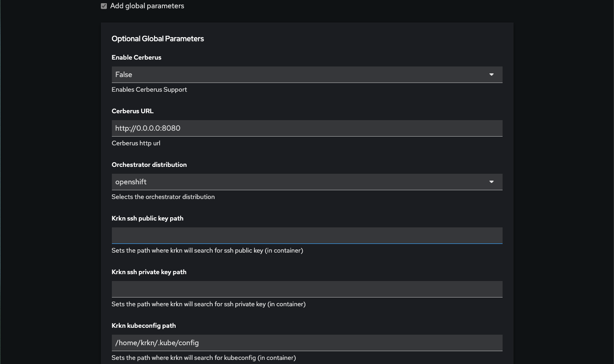Click inside the Cerberus URL field
The height and width of the screenshot is (364, 614).
click(307, 128)
